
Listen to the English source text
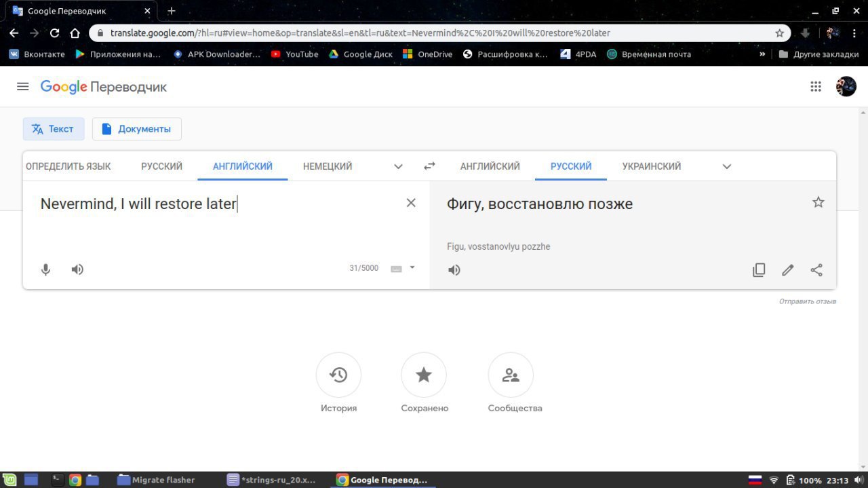78,269
